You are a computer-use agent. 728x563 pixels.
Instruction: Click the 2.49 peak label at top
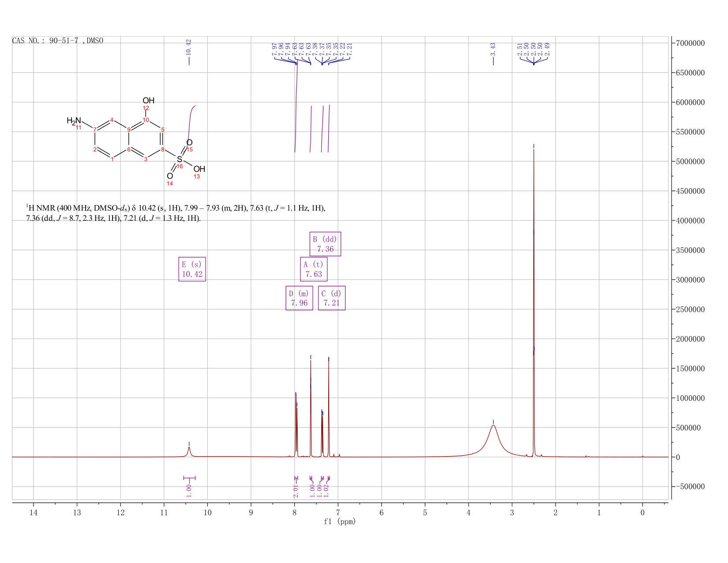(x=547, y=49)
